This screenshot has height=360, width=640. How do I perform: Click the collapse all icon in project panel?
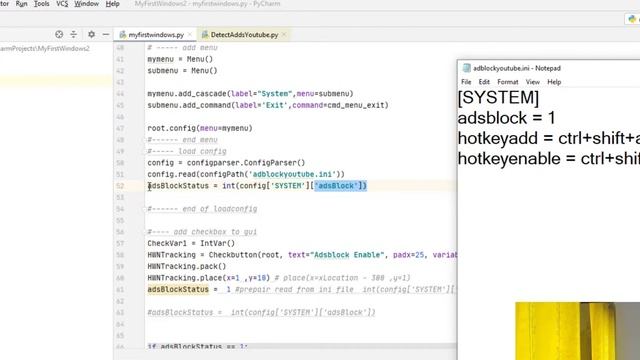(x=73, y=34)
